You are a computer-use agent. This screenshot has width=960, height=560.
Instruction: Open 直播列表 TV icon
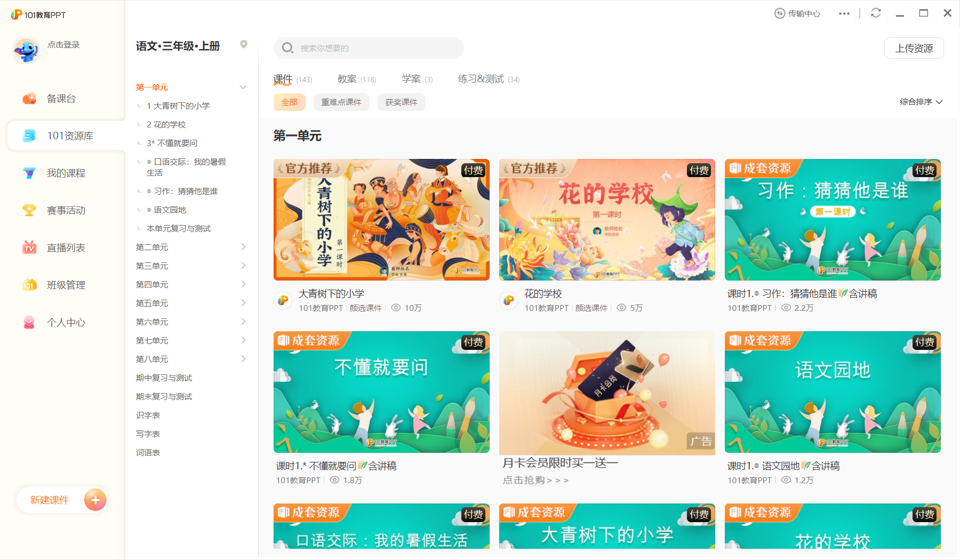click(x=29, y=248)
